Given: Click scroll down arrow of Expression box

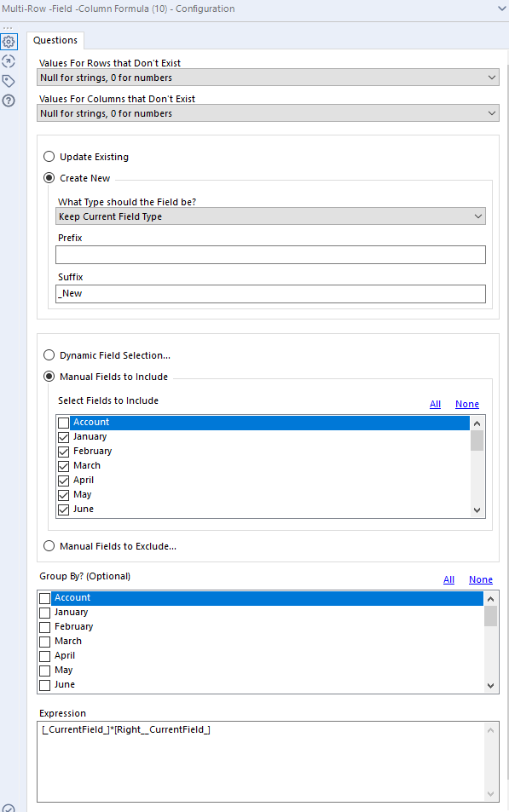Looking at the screenshot, I should coord(490,794).
